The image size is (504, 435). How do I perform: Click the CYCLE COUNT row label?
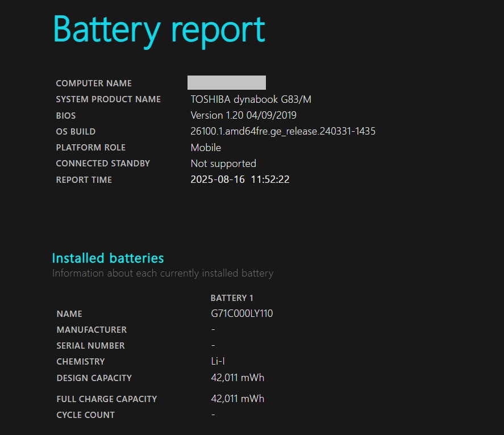coord(86,415)
